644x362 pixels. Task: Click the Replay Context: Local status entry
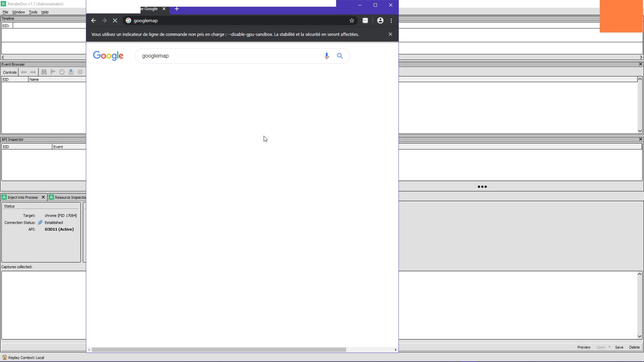click(x=26, y=357)
